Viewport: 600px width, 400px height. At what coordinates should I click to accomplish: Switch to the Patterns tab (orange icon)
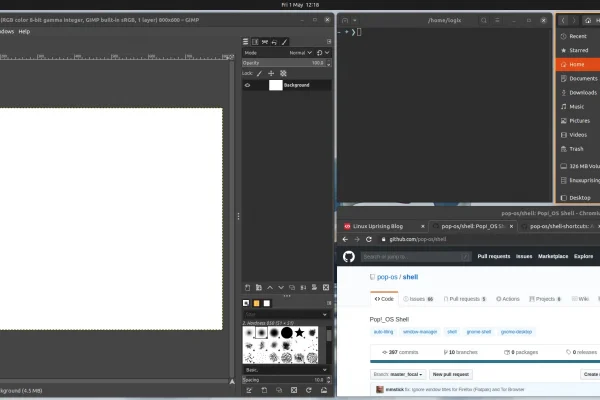(x=256, y=303)
